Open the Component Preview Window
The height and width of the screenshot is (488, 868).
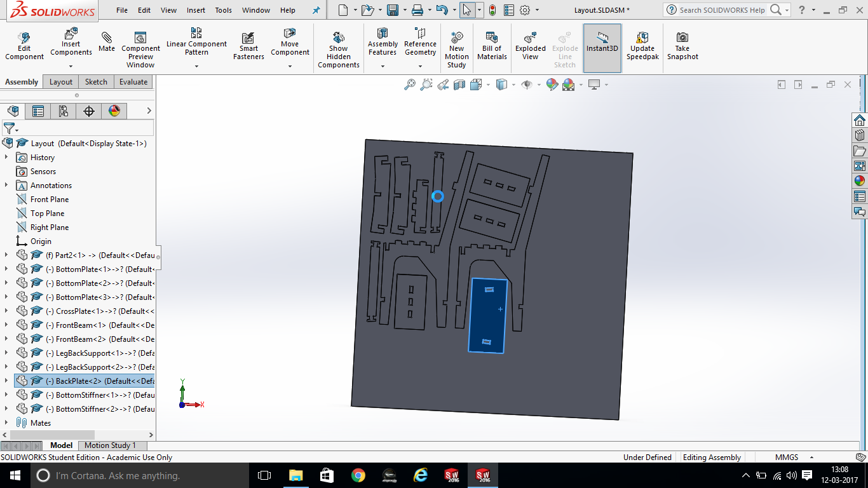tap(140, 50)
